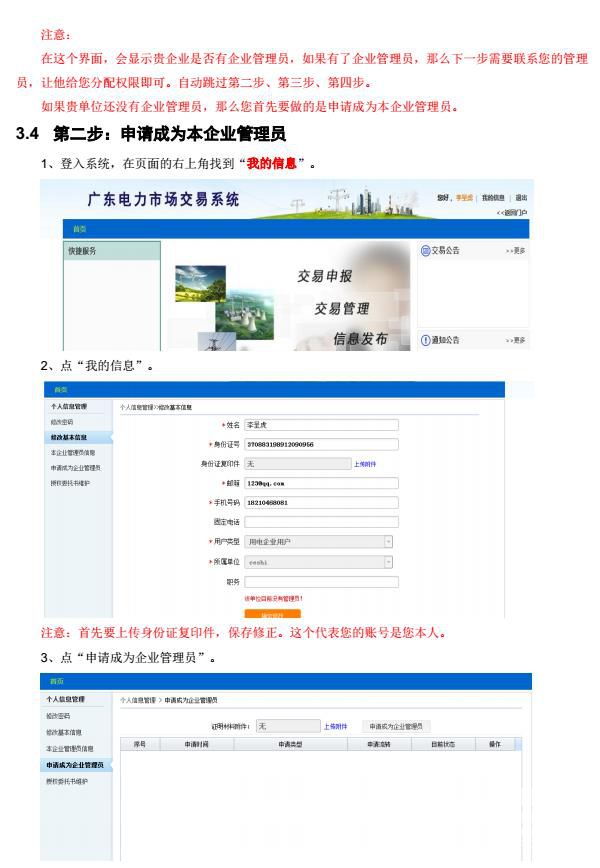
Task: Click the red bold 我的信息 in step 1
Action: point(272,163)
